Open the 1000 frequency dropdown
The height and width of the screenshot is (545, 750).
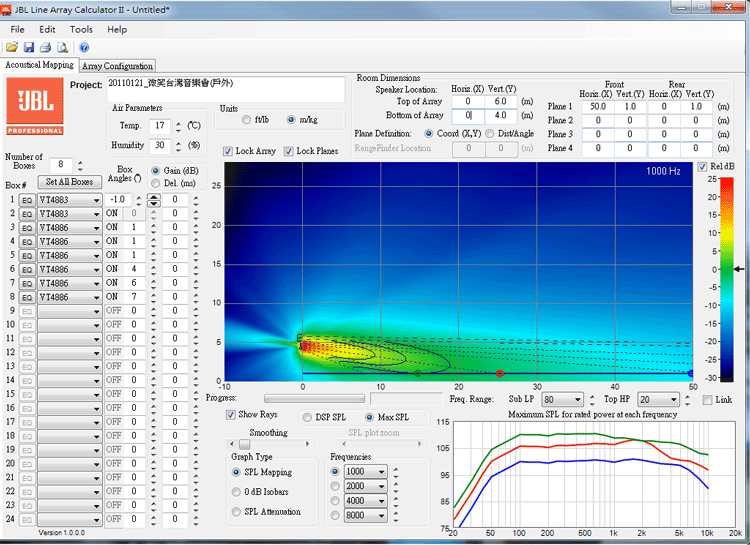(365, 472)
